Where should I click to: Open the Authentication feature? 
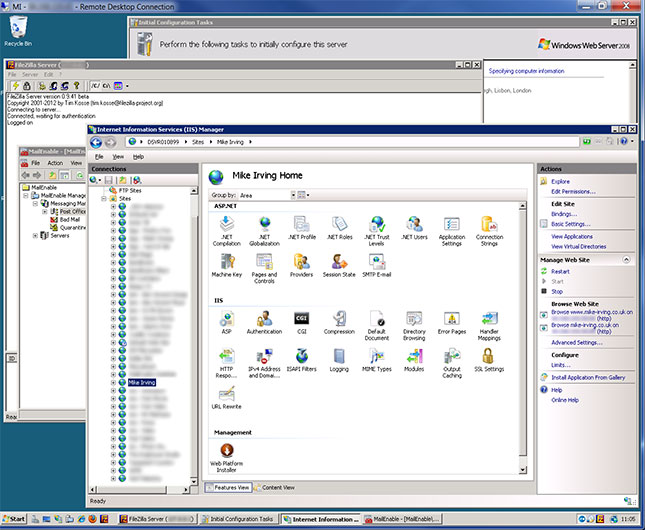tap(264, 322)
